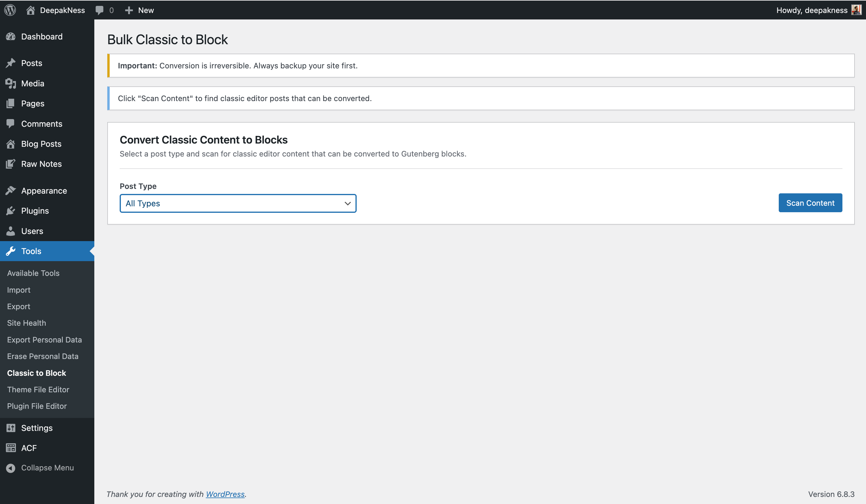
Task: Click the Dashboard gauge icon
Action: pyautogui.click(x=11, y=37)
